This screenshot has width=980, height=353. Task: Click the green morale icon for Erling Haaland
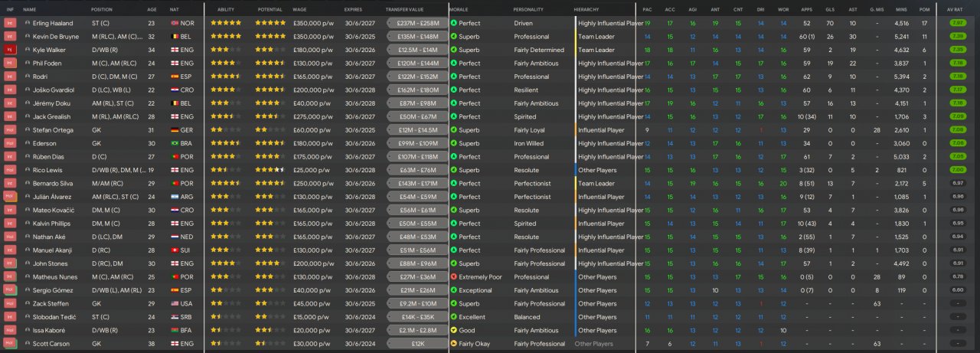click(453, 23)
